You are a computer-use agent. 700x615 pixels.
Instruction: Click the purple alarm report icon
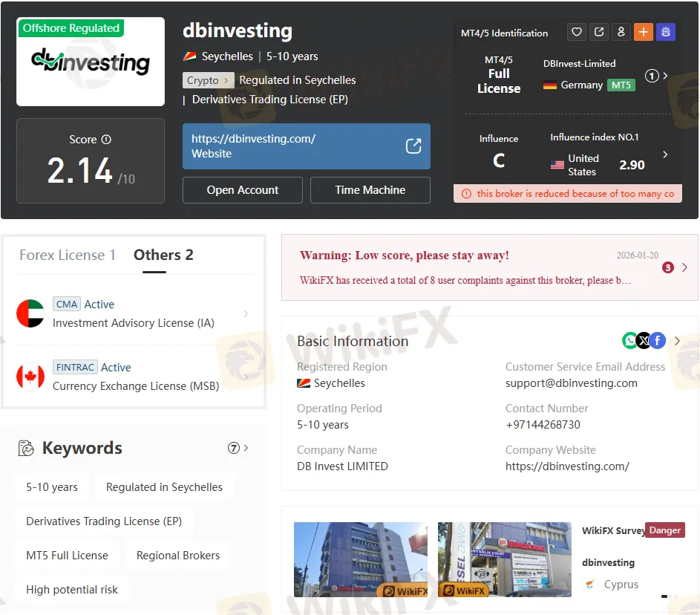pos(666,32)
